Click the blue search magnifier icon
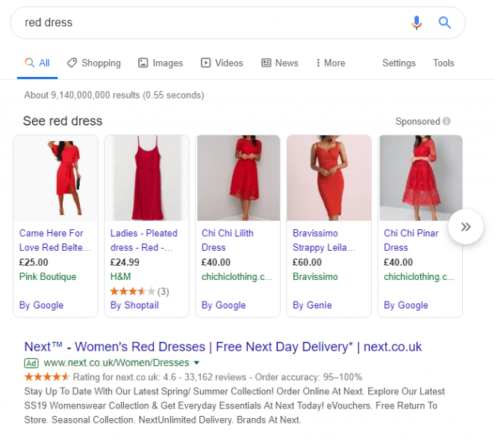Viewport: 495px width, 448px height. (x=444, y=22)
